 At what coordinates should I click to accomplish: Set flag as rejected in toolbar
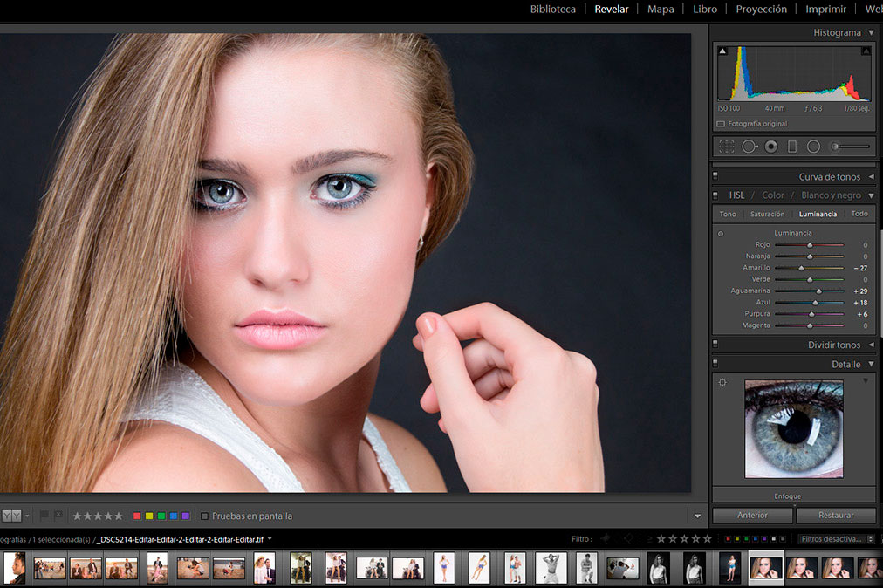(58, 515)
